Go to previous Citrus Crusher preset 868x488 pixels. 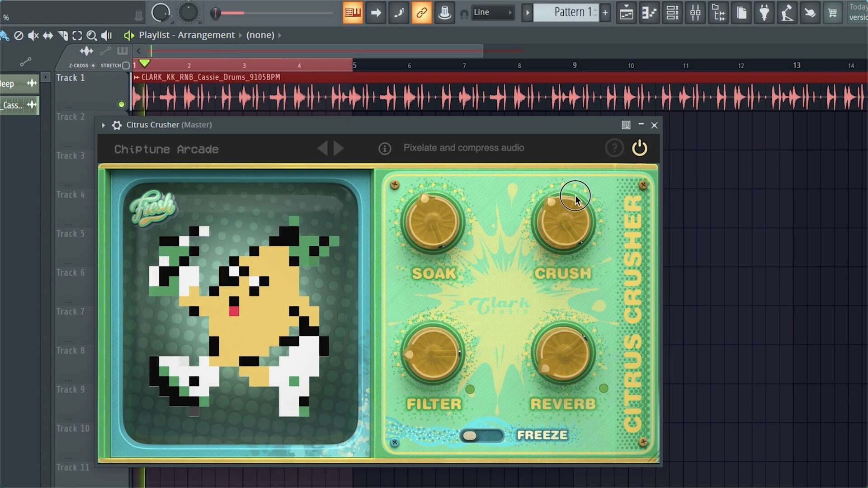[x=322, y=148]
